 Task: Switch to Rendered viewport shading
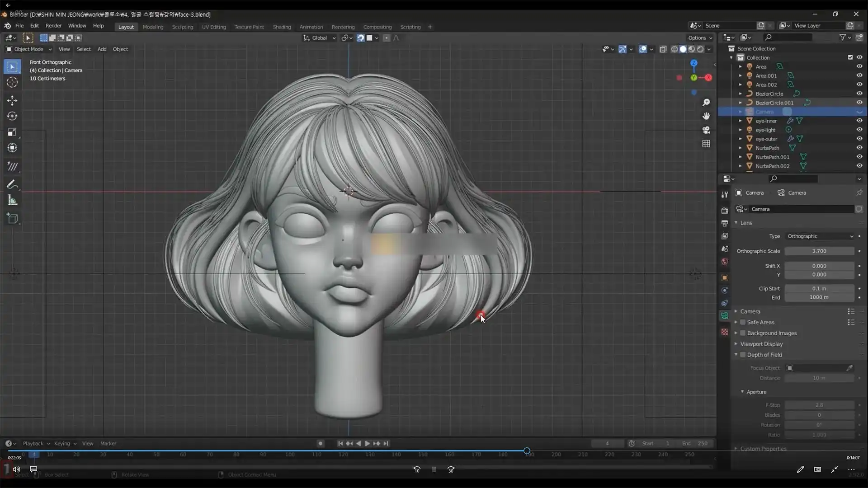700,49
